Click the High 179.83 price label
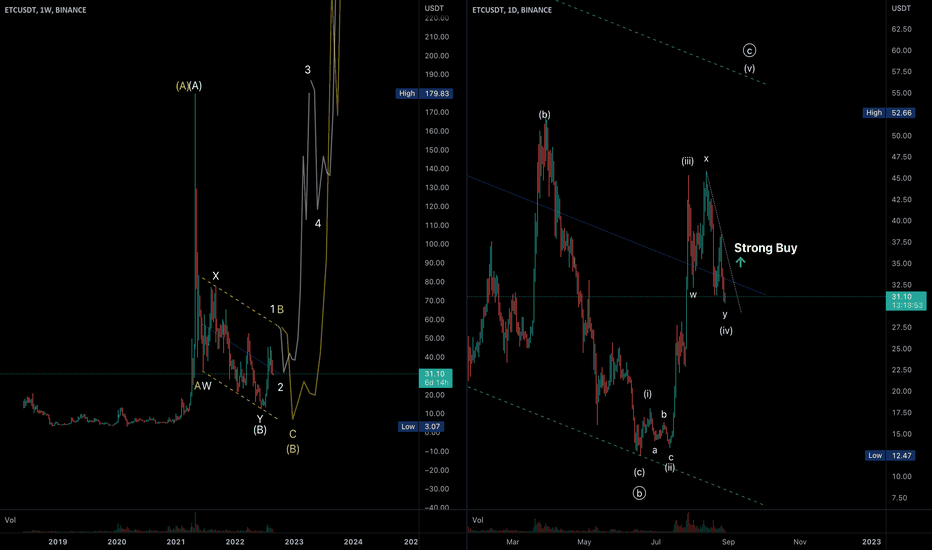The image size is (932, 550). point(424,93)
